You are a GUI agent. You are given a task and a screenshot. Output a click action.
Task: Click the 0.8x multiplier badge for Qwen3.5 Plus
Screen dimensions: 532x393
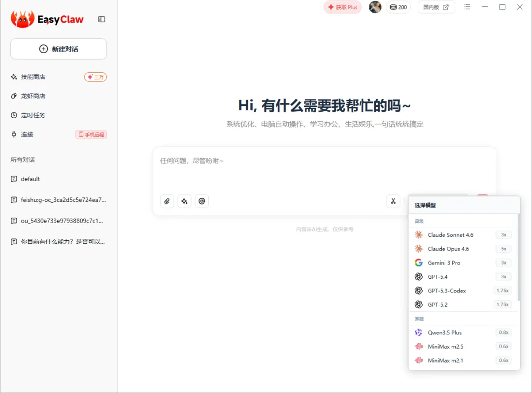pyautogui.click(x=503, y=332)
